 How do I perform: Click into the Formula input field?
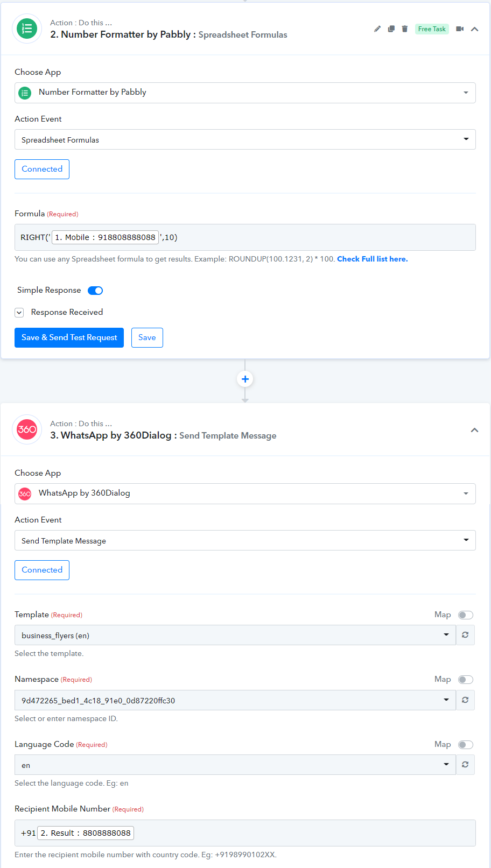click(245, 237)
